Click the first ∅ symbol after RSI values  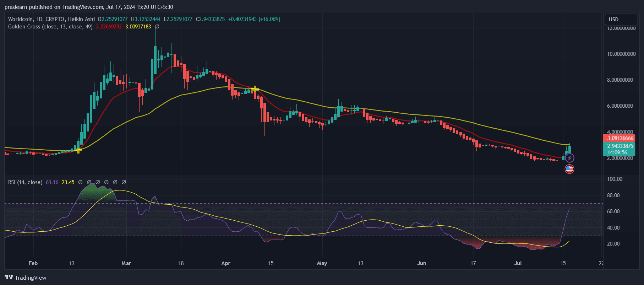tap(80, 182)
